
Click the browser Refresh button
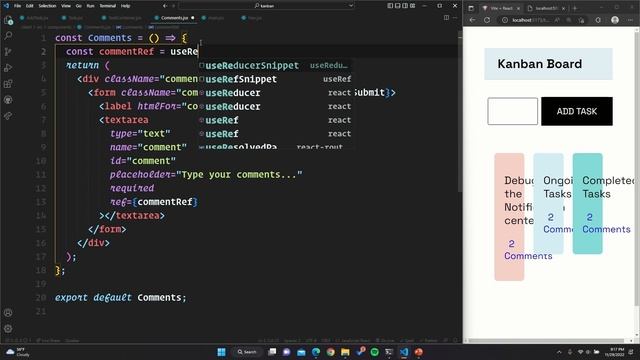487,20
